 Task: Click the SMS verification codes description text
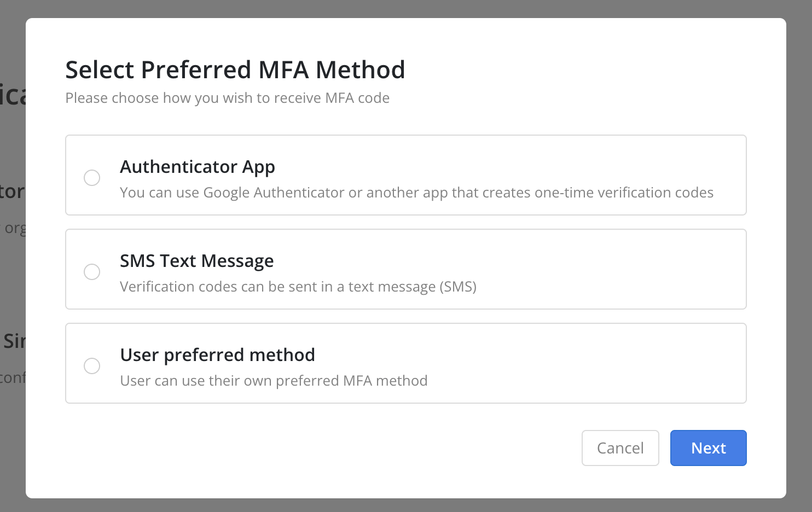tap(298, 287)
